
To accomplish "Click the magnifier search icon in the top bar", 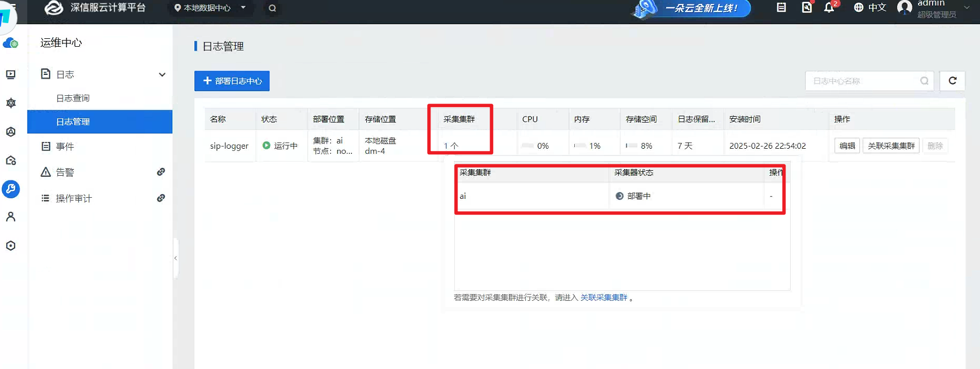I will [272, 8].
